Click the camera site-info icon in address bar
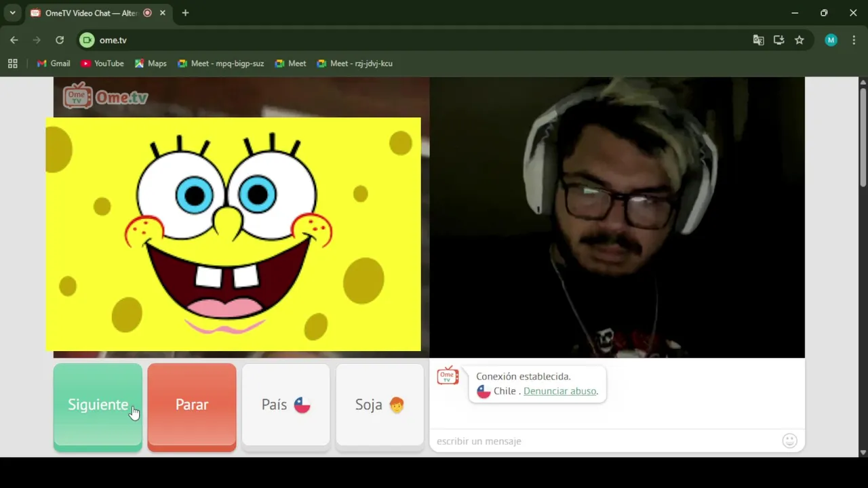868x488 pixels. pyautogui.click(x=87, y=40)
